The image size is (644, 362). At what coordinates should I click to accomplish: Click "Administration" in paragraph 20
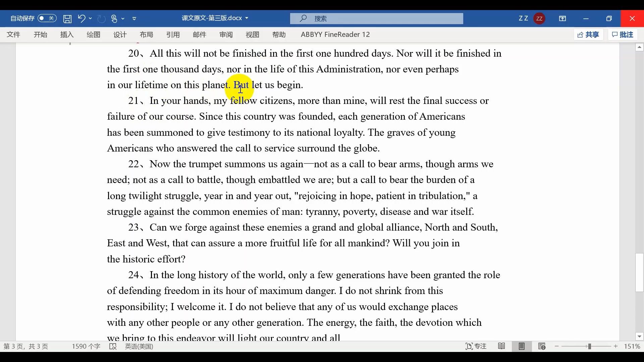click(x=348, y=69)
